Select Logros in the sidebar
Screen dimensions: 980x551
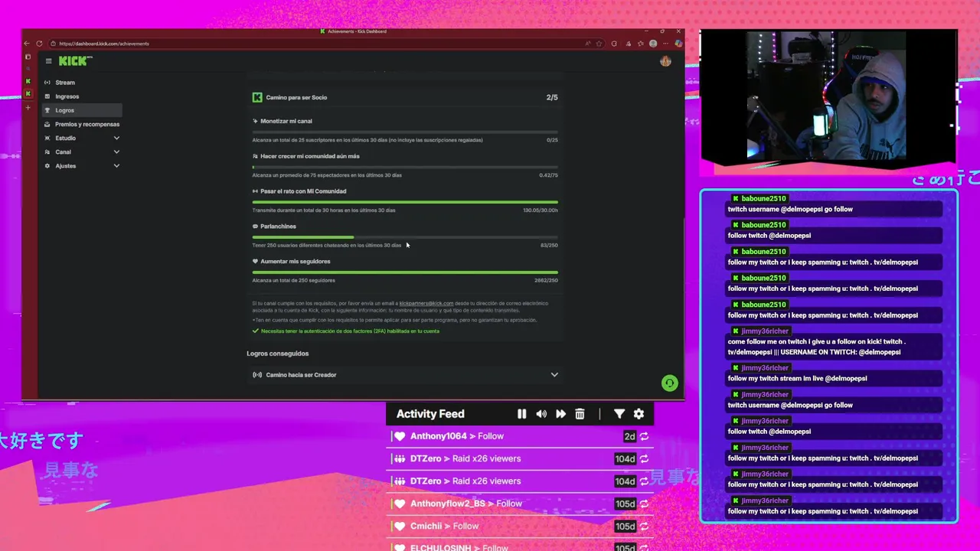pos(81,110)
